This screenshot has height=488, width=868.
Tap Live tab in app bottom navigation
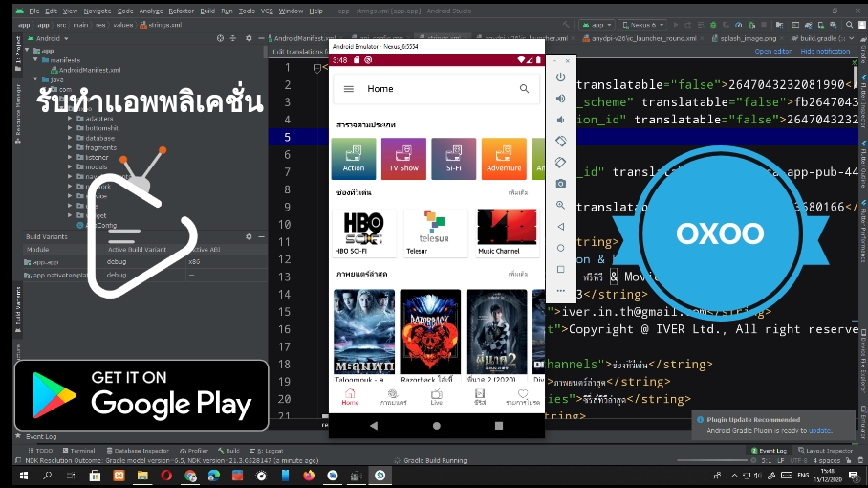coord(436,397)
